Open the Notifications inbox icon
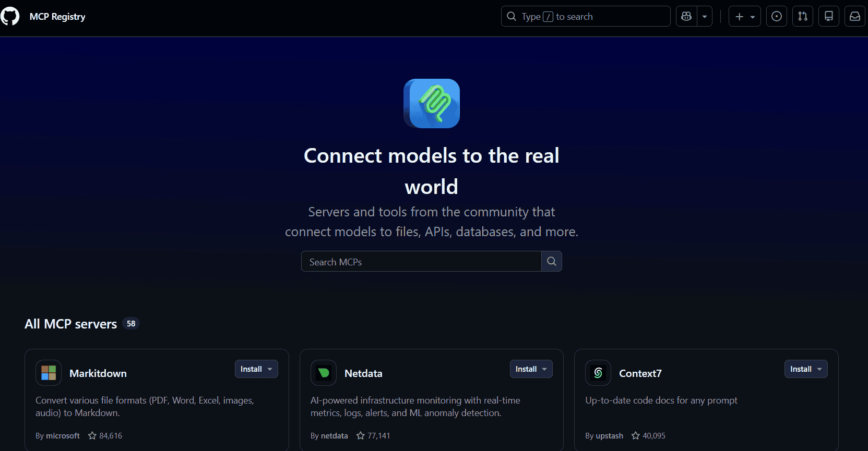Image resolution: width=868 pixels, height=451 pixels. [855, 17]
